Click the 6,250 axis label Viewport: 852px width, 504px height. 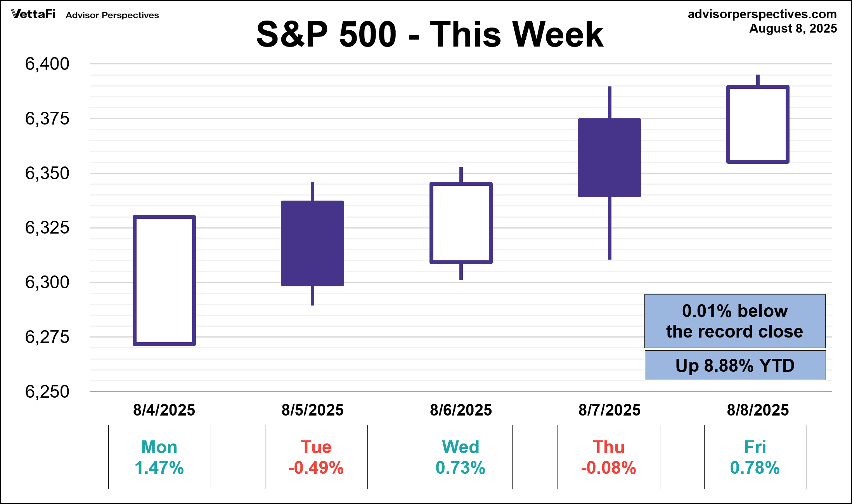pos(47,391)
